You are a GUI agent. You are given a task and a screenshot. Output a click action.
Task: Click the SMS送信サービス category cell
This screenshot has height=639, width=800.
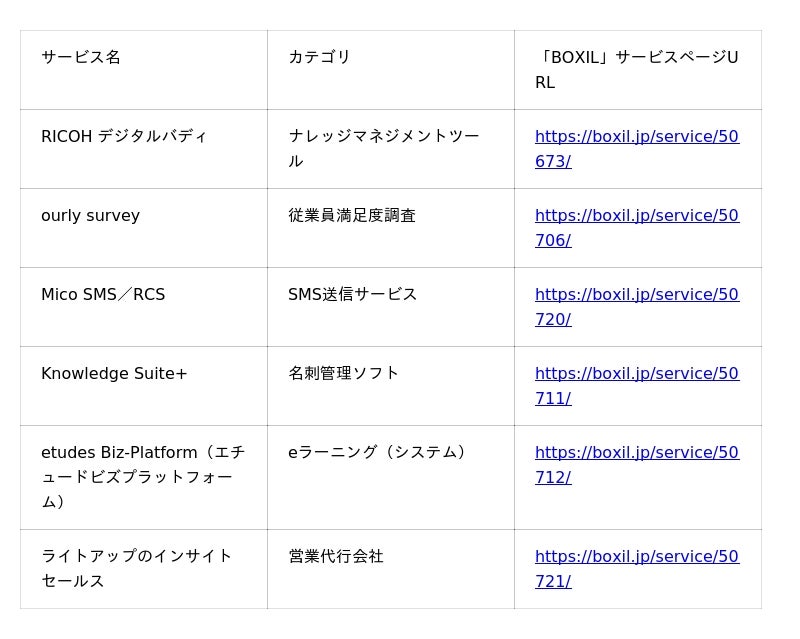353,295
